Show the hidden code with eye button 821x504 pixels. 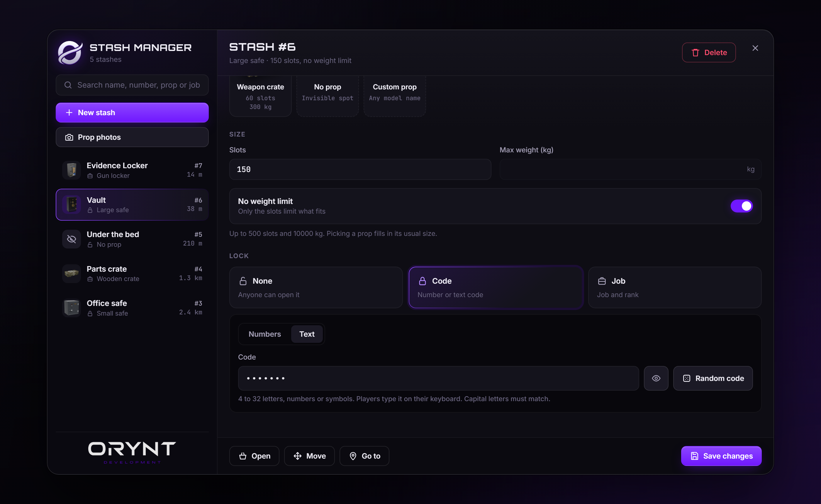pyautogui.click(x=656, y=378)
